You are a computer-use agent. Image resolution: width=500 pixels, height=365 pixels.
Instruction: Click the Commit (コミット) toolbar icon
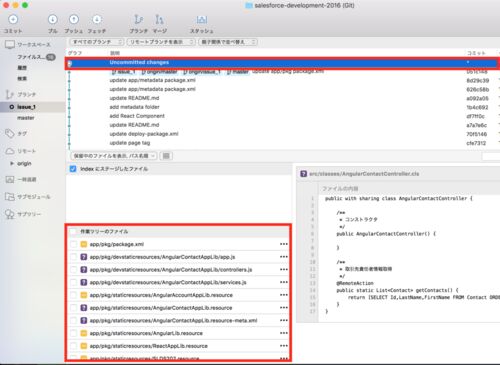13,20
